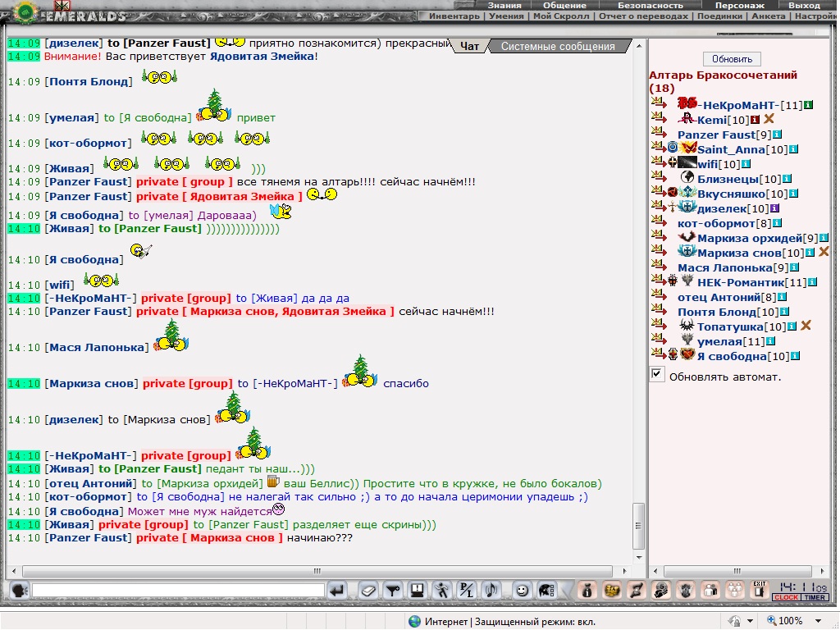Click the running man icon

(442, 591)
